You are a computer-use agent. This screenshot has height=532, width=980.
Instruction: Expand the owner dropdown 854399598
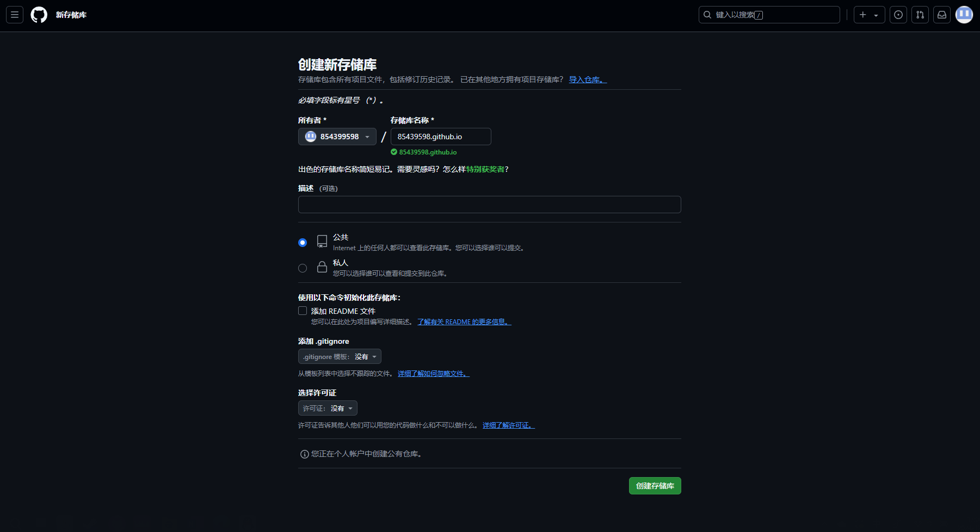pos(337,137)
